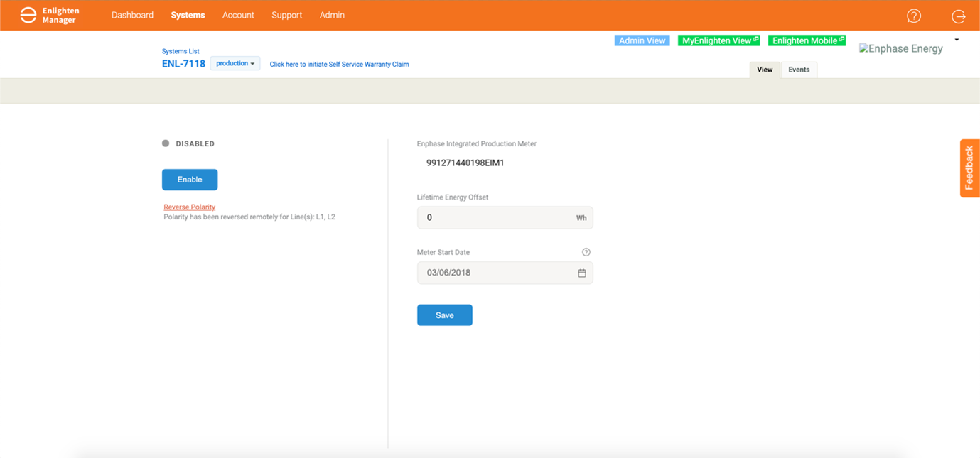
Task: Open the Support menu
Action: tap(287, 15)
